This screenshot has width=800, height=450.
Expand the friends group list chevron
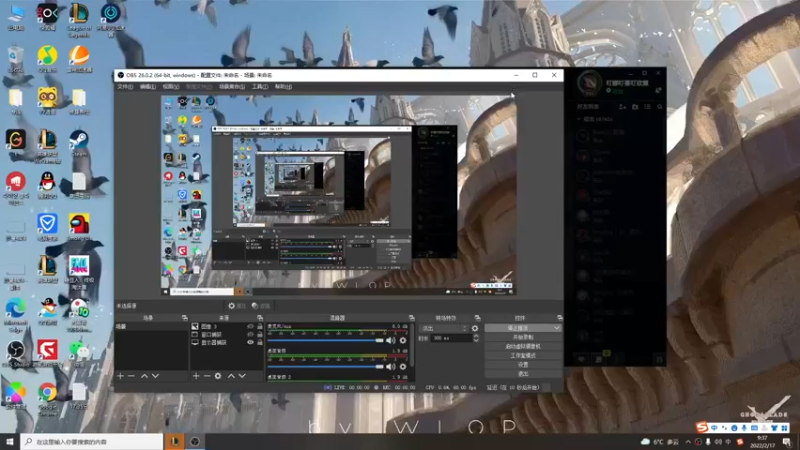[x=579, y=119]
